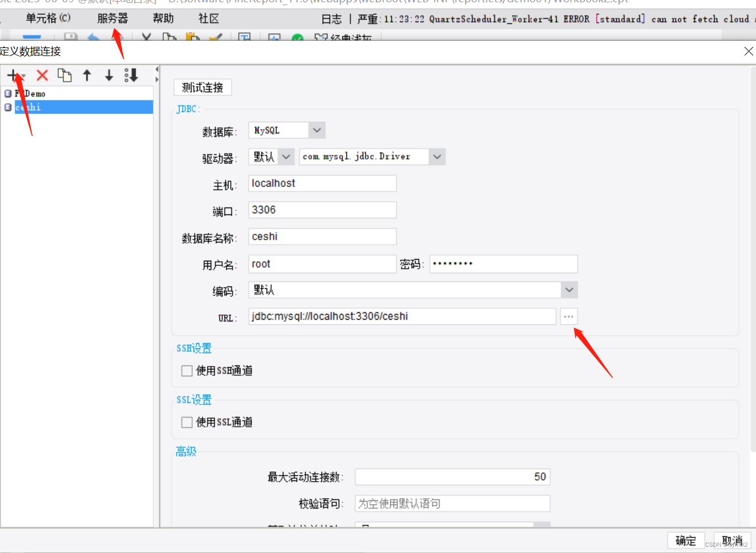Open the 日志 log panel

tap(331, 19)
